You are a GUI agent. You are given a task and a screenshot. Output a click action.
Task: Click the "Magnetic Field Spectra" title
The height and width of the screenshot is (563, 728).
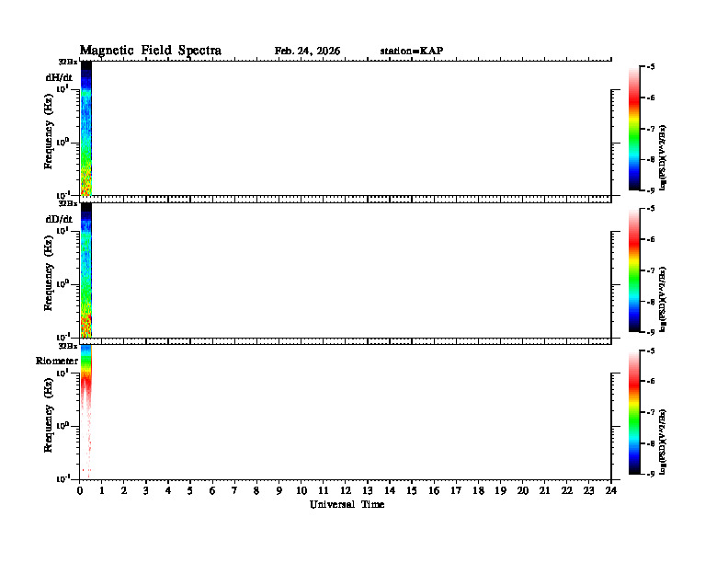tap(151, 51)
